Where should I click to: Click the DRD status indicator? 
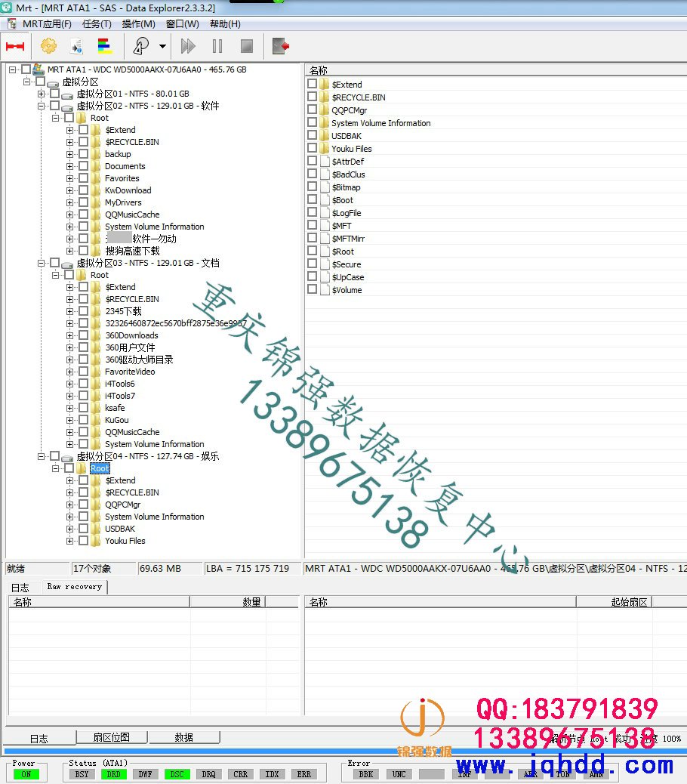113,774
